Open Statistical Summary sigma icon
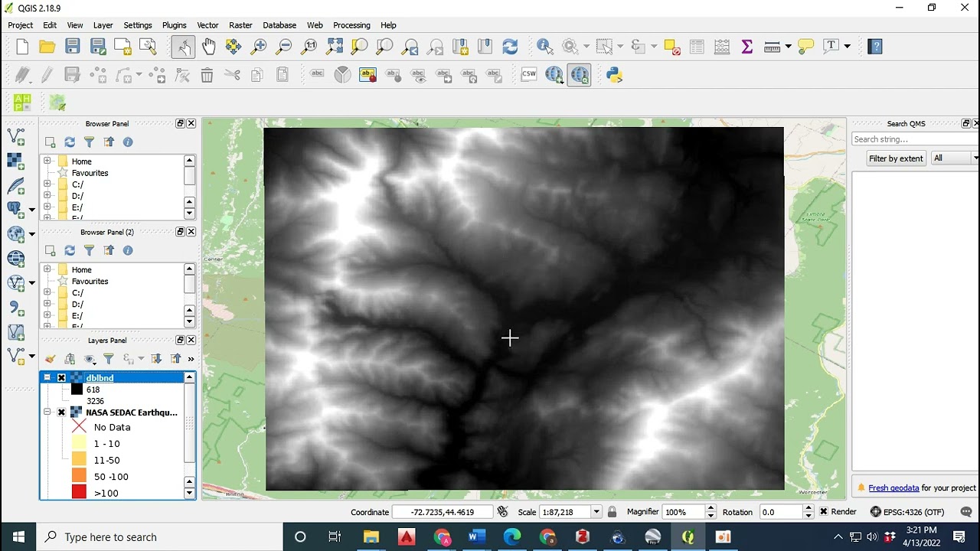The width and height of the screenshot is (980, 551). pos(747,47)
